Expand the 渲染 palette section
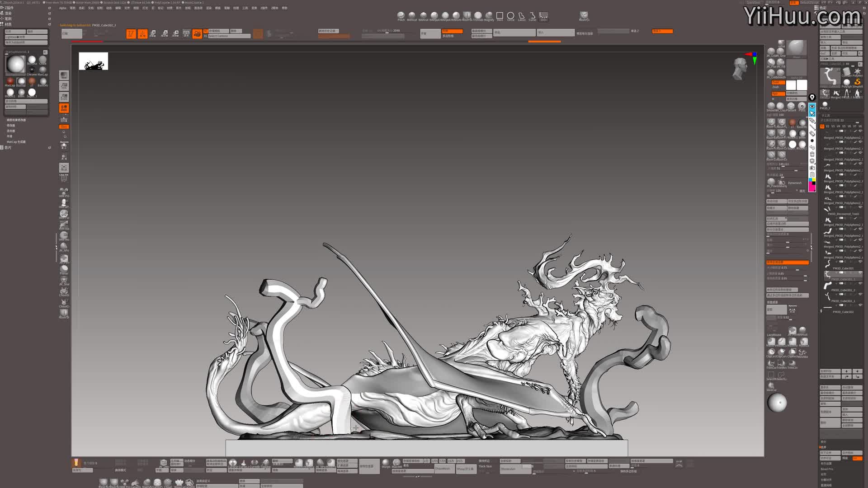 pyautogui.click(x=8, y=13)
